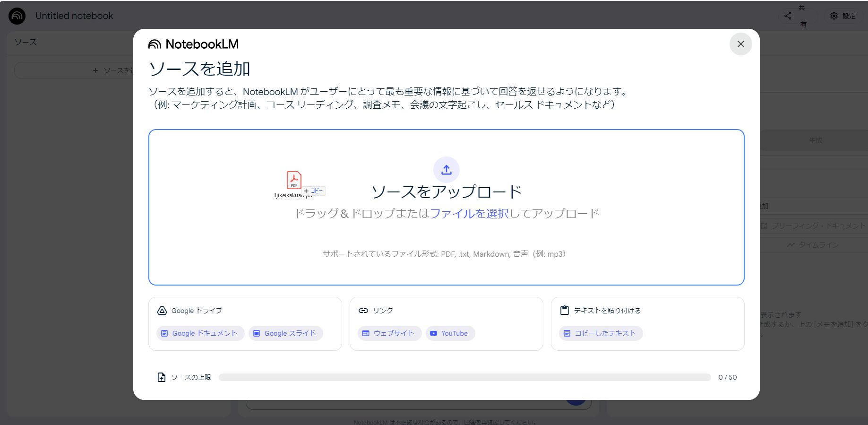868x425 pixels.
Task: Click the ソースの上限 file icon
Action: point(162,377)
